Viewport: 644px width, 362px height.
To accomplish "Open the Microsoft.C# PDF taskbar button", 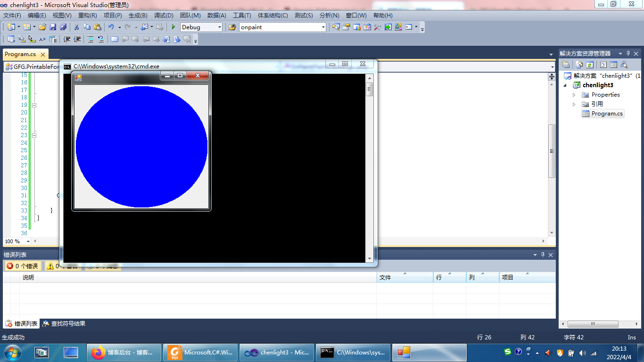I will pyautogui.click(x=200, y=353).
